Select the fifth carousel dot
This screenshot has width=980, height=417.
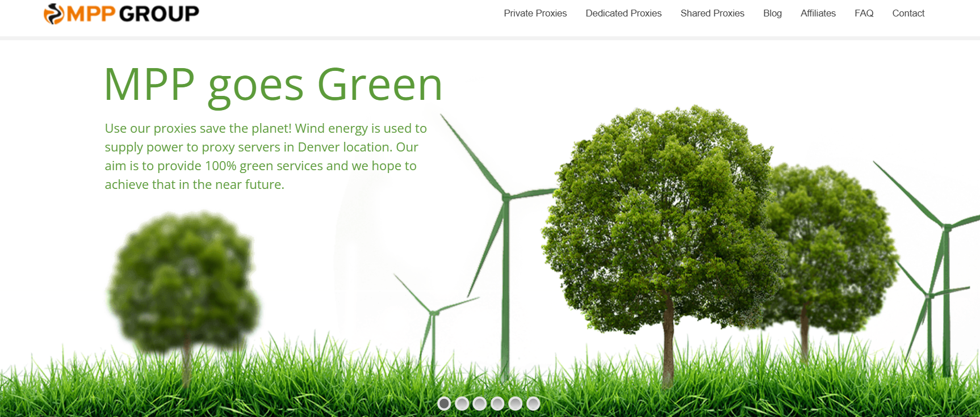tap(515, 403)
